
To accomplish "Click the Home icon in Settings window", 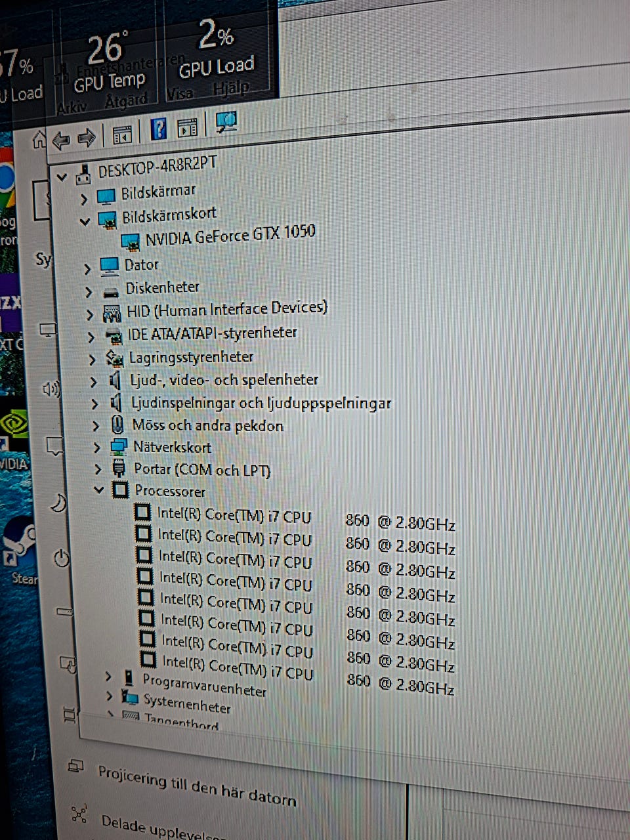I will 39,139.
